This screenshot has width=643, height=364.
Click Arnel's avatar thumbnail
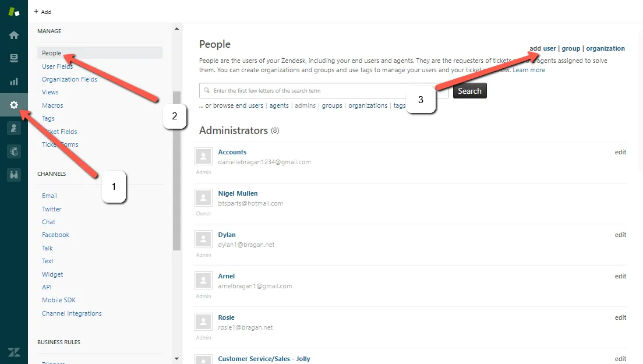tap(203, 281)
